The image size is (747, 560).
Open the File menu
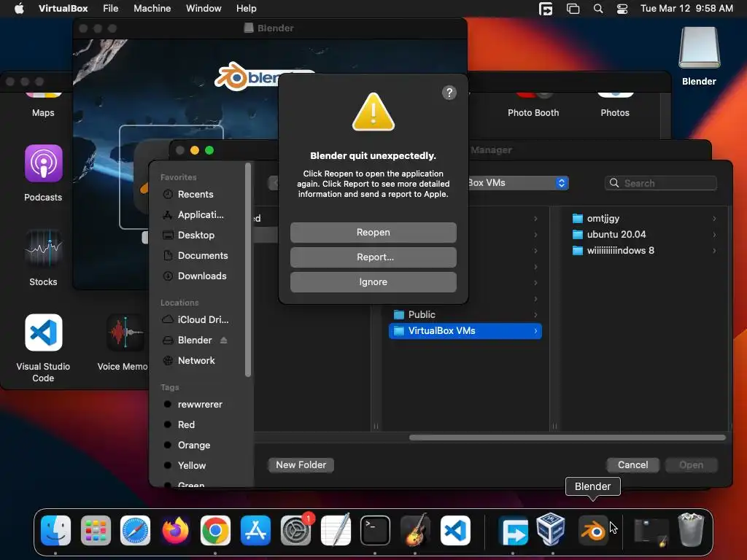point(111,8)
